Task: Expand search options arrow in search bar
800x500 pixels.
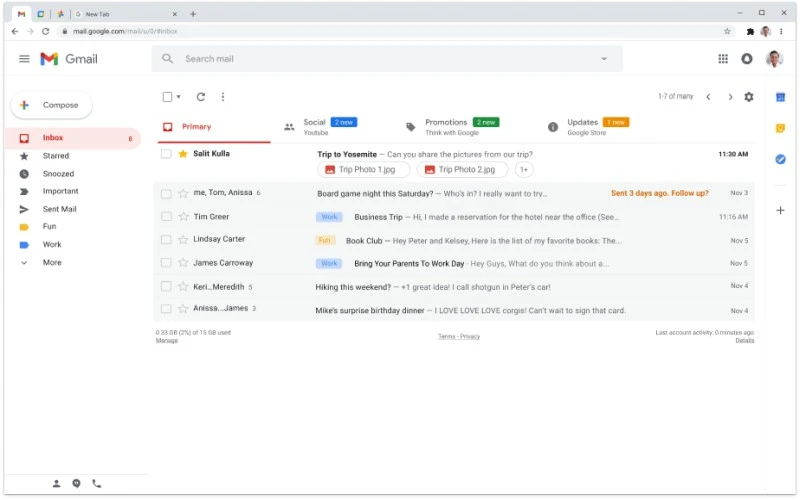Action: [x=604, y=59]
